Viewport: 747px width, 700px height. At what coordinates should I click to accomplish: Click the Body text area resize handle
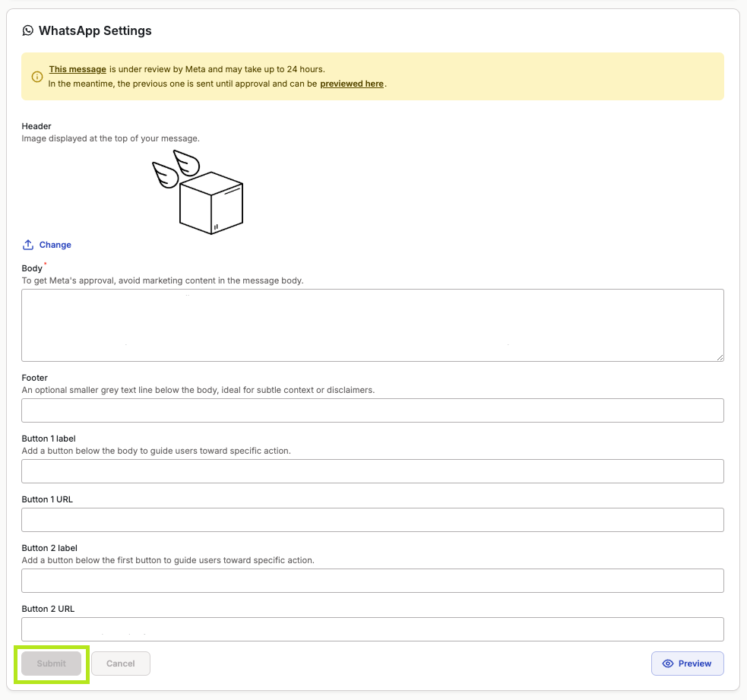[720, 357]
